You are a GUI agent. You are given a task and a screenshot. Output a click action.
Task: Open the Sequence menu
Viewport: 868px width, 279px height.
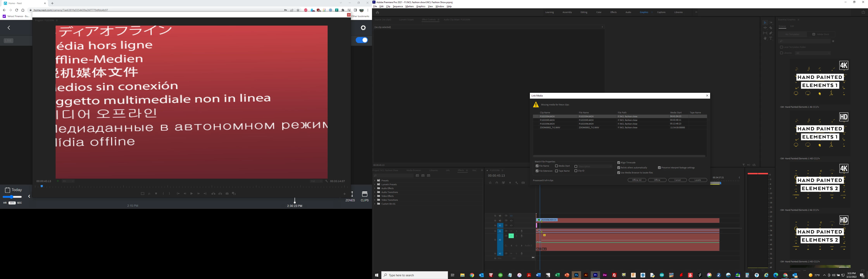coord(398,6)
